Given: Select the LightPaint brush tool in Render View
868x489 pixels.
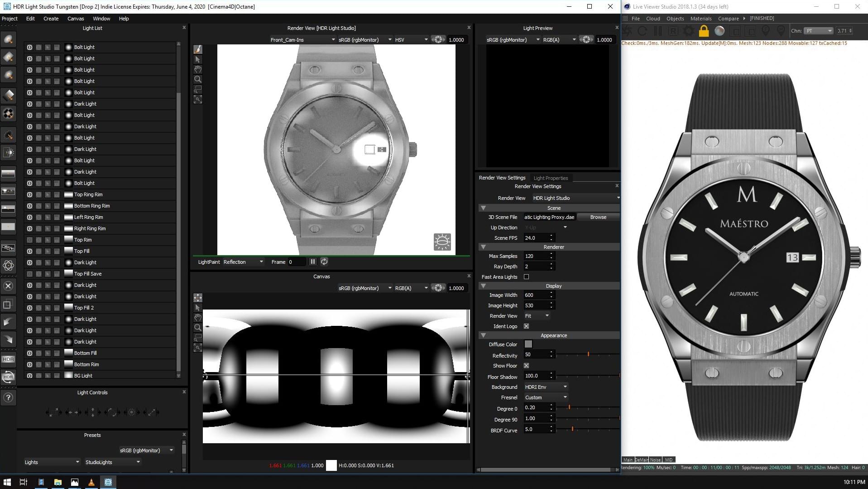Looking at the screenshot, I should click(x=198, y=49).
